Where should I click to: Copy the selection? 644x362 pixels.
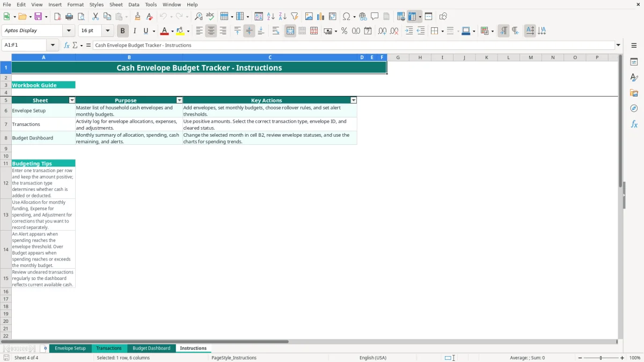click(107, 17)
